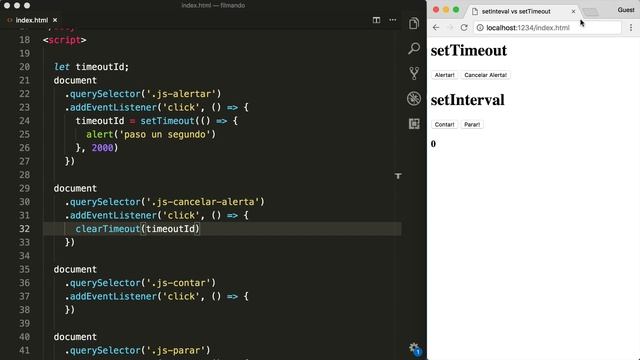The height and width of the screenshot is (360, 640).
Task: Open the Manage gear icon in VS Code
Action: tap(414, 348)
